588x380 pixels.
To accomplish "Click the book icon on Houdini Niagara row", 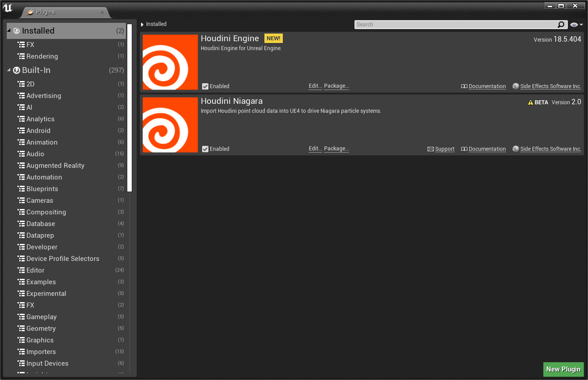I will (464, 149).
